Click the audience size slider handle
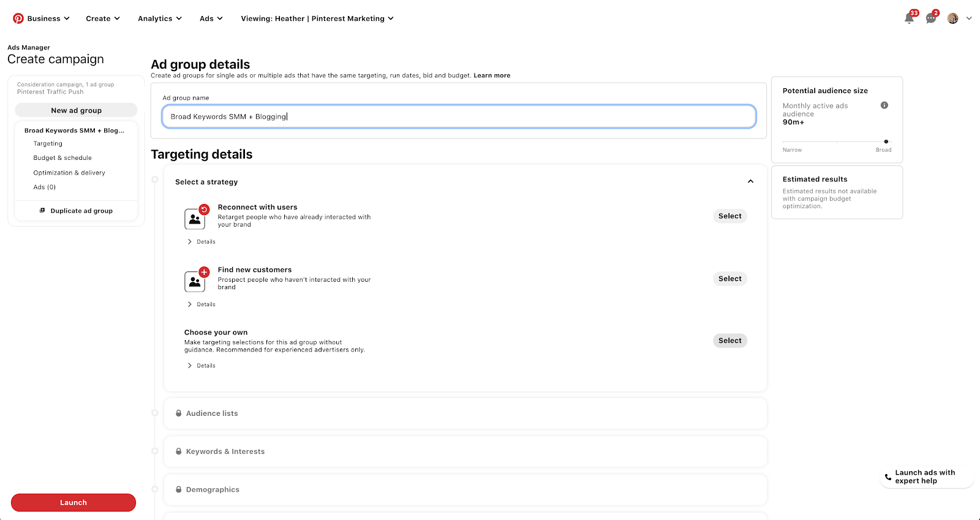 [886, 141]
